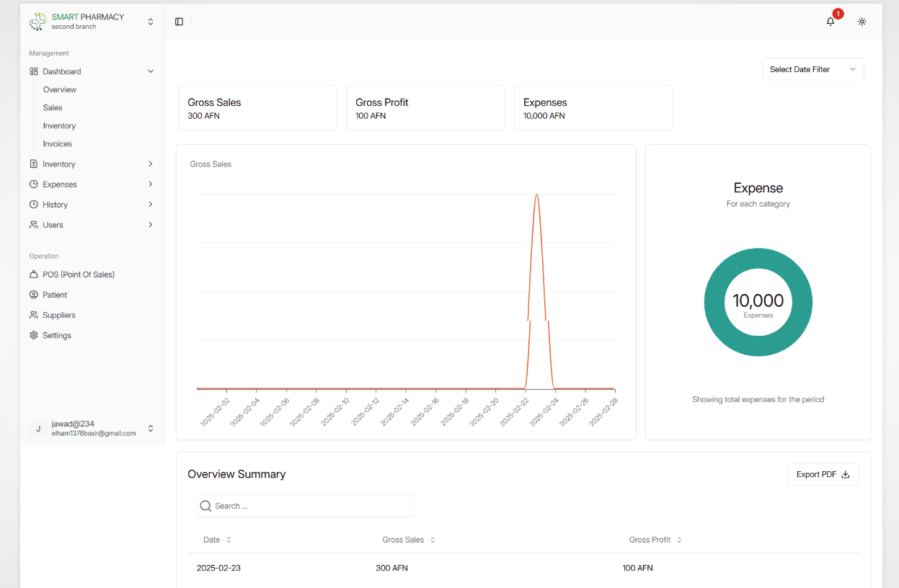Open the Patient section
Screen dimensions: 899x588
pos(55,295)
